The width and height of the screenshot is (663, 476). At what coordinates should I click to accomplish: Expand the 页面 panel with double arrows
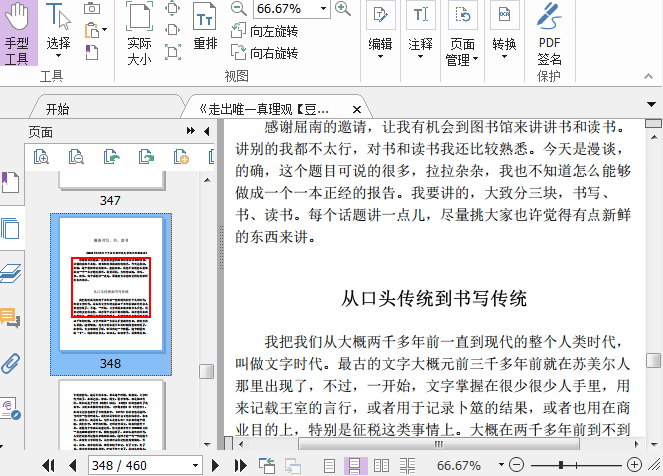pyautogui.click(x=191, y=131)
